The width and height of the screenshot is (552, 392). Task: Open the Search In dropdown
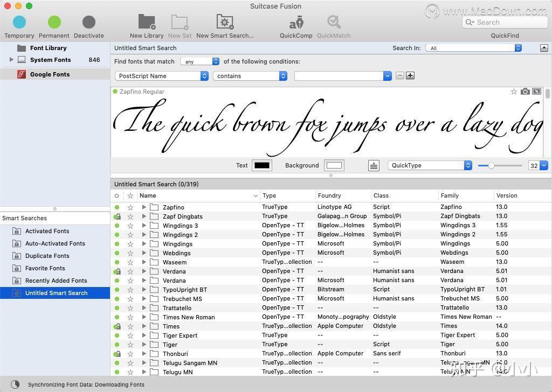(x=473, y=48)
